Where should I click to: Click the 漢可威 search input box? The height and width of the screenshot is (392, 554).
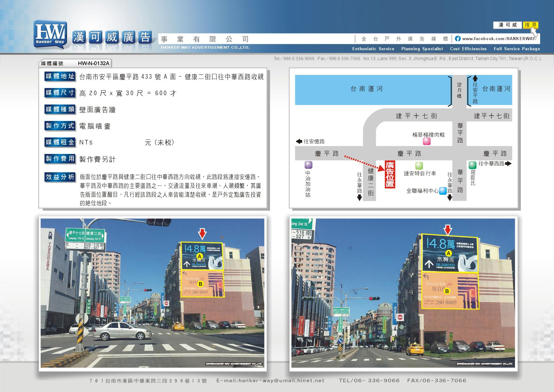(508, 25)
